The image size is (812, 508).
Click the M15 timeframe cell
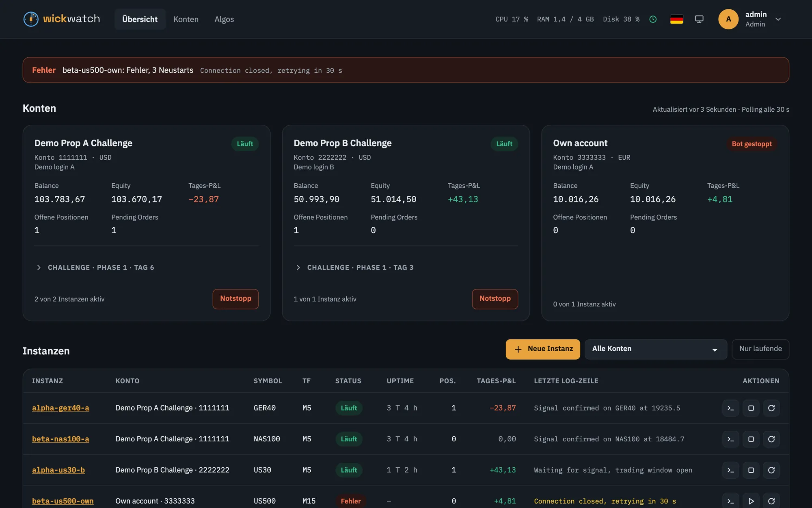pyautogui.click(x=309, y=501)
